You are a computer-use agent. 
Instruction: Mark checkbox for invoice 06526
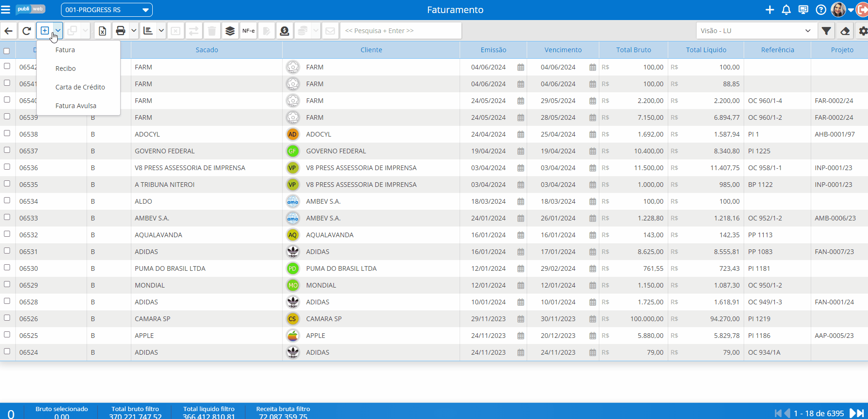click(x=7, y=318)
